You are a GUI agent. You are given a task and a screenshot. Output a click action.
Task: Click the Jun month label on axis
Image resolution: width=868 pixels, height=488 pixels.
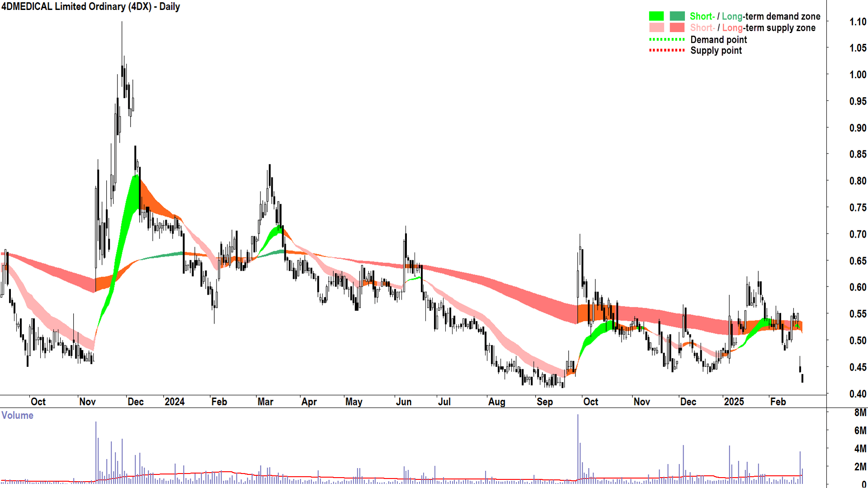tap(403, 402)
